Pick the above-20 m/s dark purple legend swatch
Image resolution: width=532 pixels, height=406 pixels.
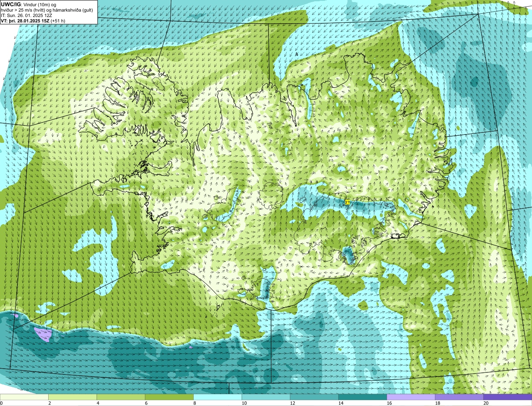[x=507, y=397]
